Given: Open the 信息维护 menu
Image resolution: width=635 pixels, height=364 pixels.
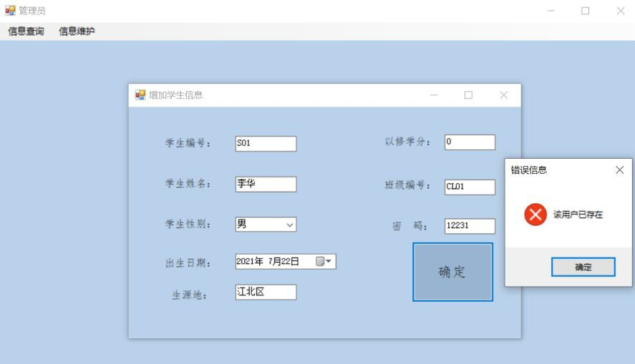Looking at the screenshot, I should pos(77,31).
